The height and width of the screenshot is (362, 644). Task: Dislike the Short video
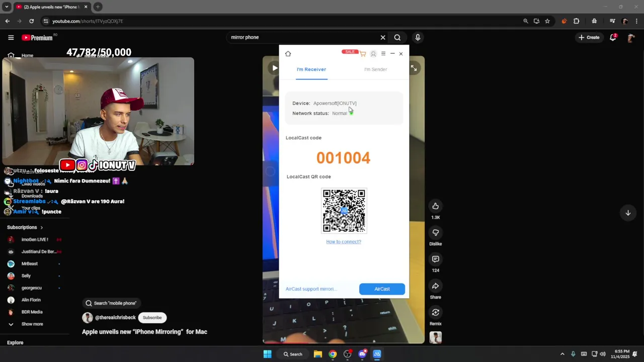click(435, 233)
